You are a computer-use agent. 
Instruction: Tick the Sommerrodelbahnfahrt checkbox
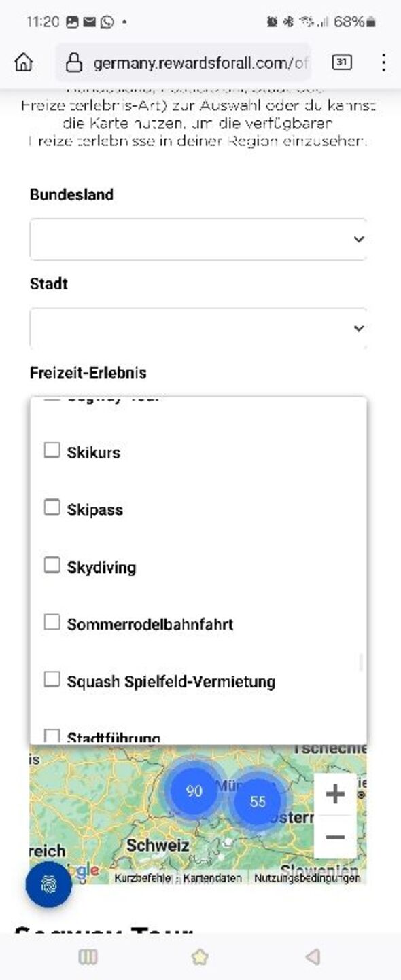coord(52,623)
